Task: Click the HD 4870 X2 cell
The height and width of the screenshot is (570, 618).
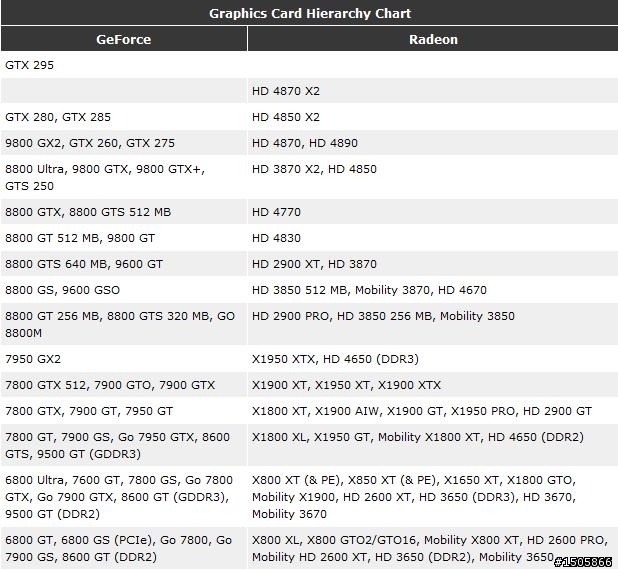Action: (x=433, y=91)
